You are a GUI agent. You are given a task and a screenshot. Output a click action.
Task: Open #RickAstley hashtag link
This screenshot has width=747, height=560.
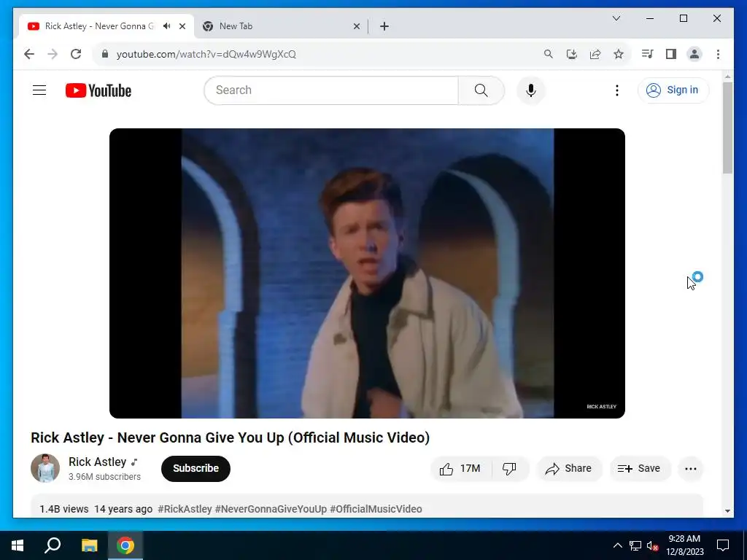185,509
